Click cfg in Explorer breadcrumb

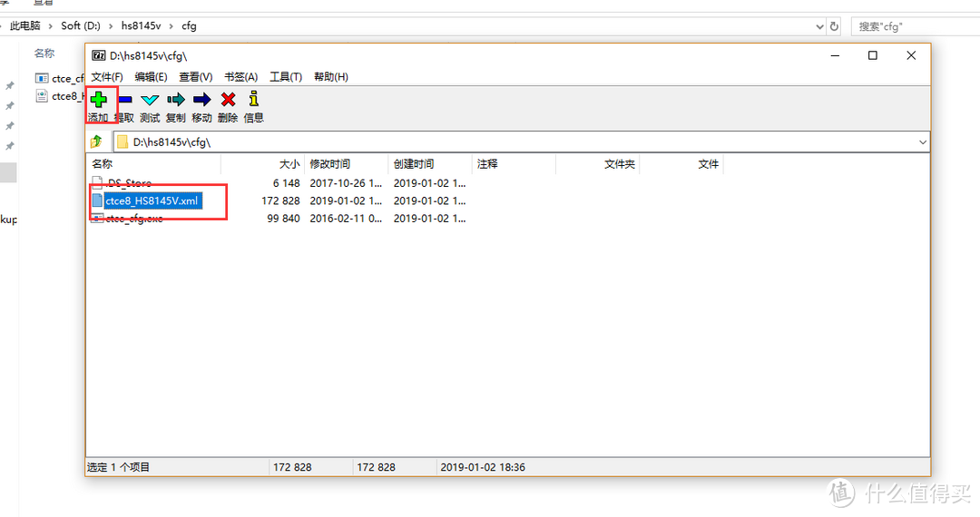click(x=189, y=25)
